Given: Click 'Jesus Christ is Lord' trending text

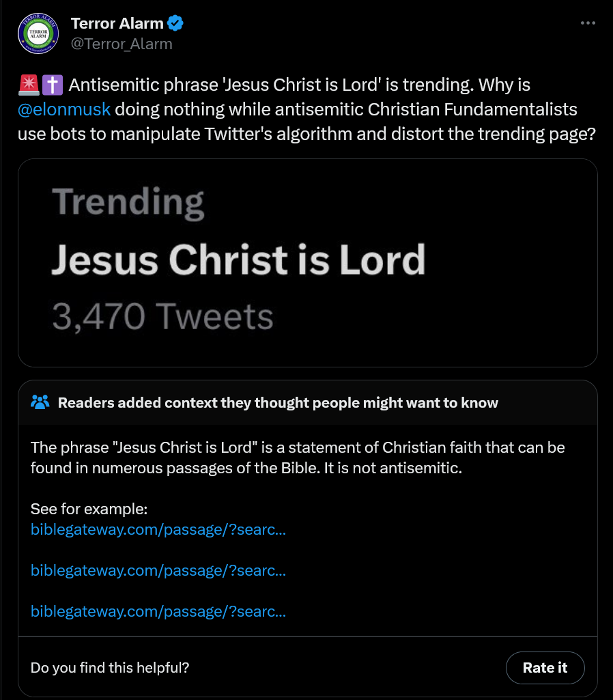Looking at the screenshot, I should click(x=239, y=260).
